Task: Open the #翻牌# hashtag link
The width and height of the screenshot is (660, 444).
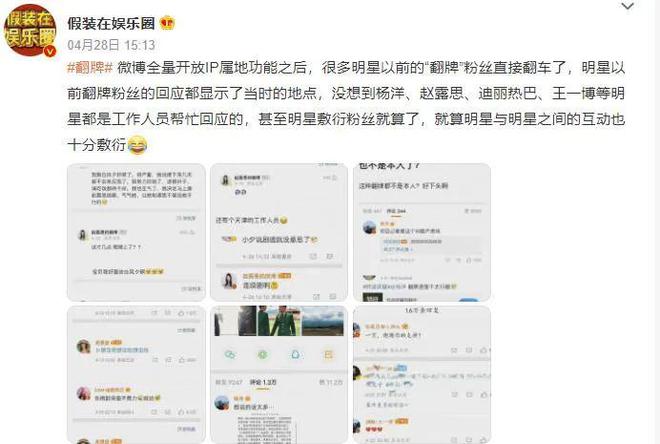Action: (x=90, y=68)
